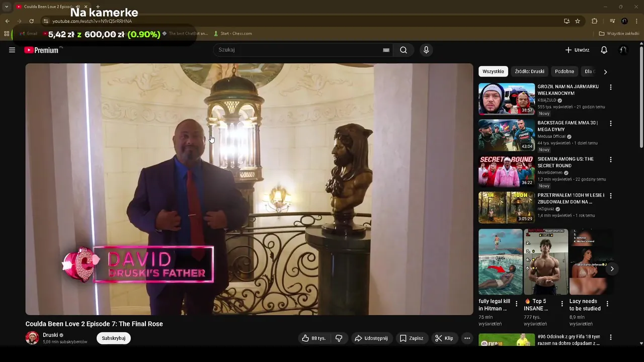Show next shorts with right arrow
The width and height of the screenshot is (644, 362).
coord(612,269)
